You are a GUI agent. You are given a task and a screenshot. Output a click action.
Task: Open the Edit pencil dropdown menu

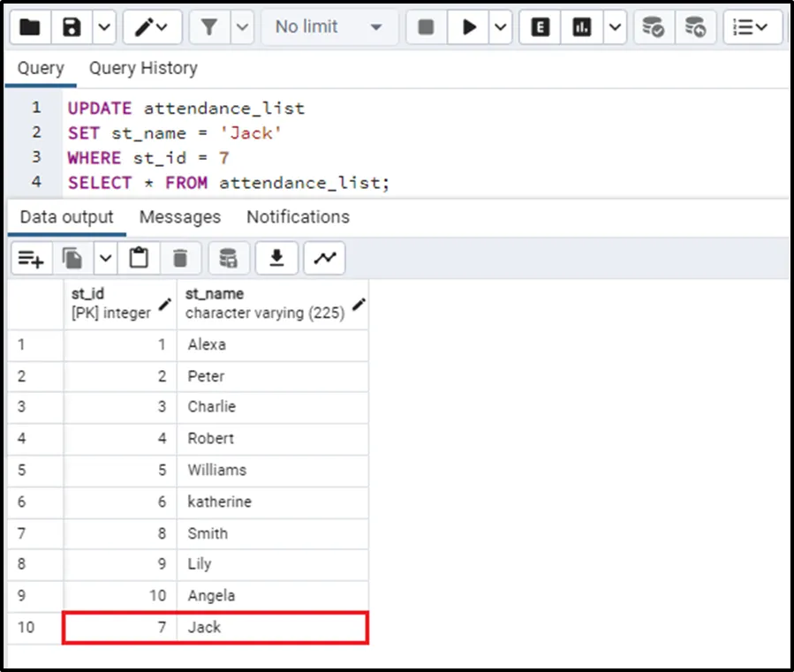(x=152, y=27)
